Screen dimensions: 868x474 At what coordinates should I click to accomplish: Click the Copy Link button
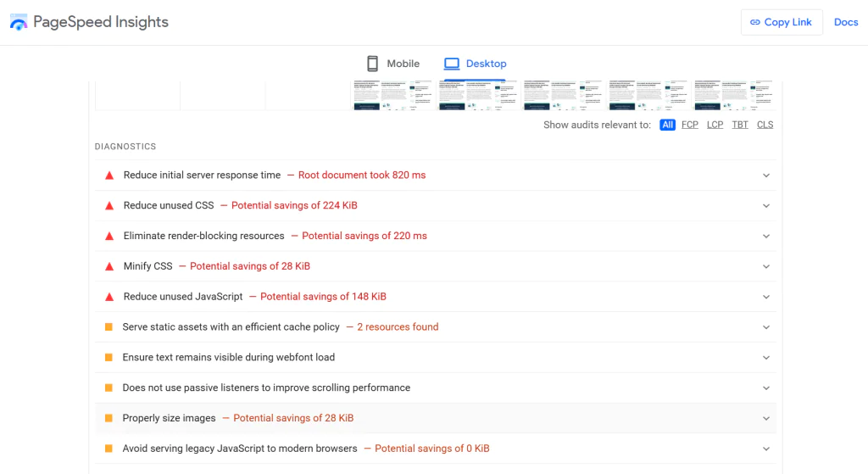point(782,22)
